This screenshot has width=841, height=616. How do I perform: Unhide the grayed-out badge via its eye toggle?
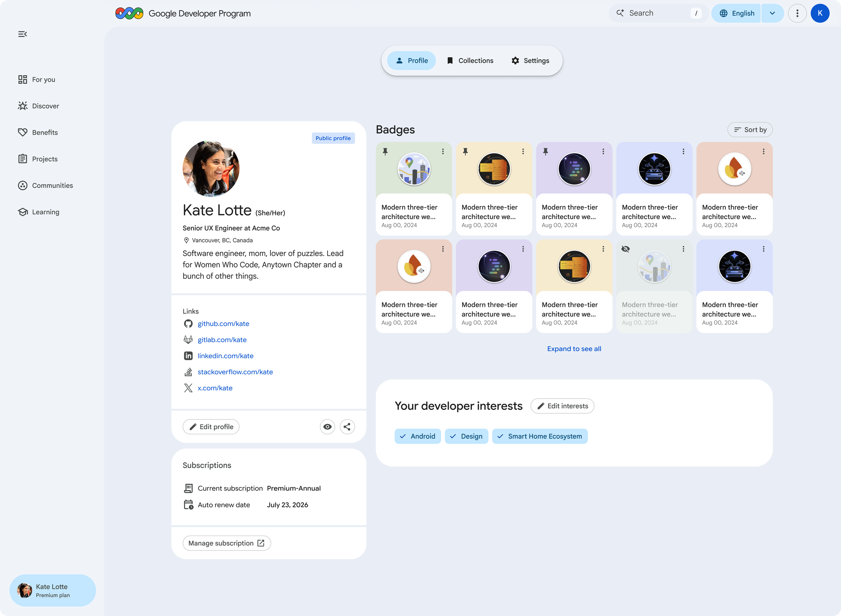tap(626, 249)
